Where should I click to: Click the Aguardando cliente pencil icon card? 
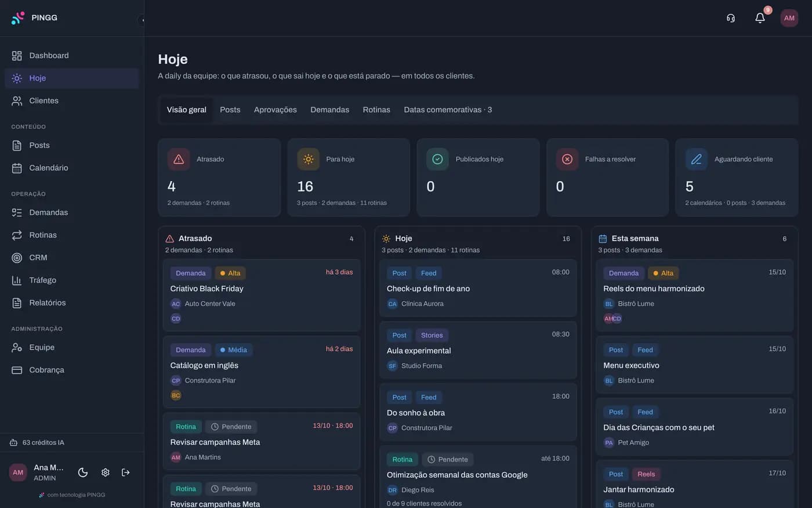[697, 159]
